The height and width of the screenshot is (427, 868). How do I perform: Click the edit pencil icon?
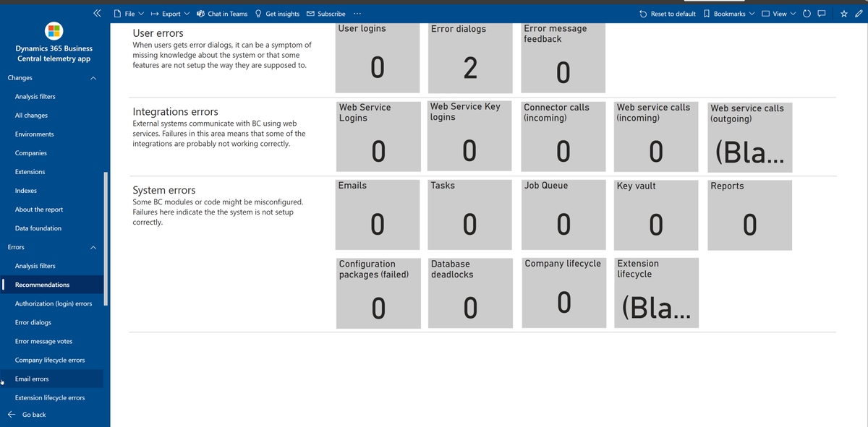(858, 14)
